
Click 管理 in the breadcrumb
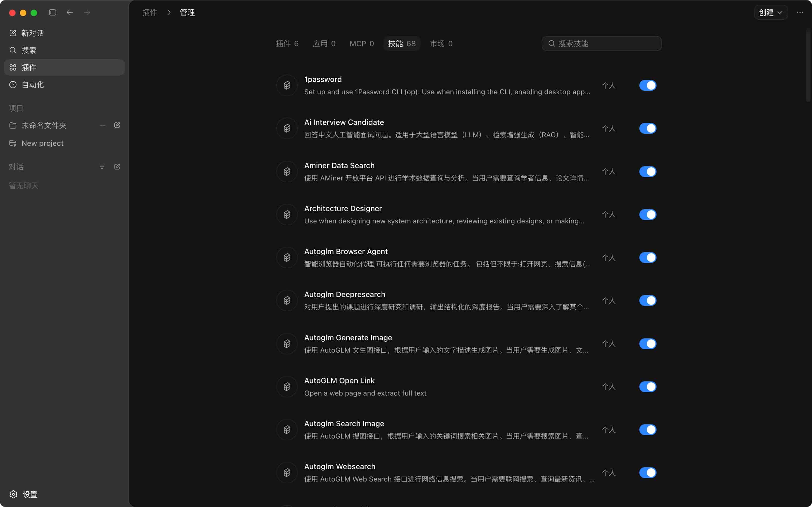(187, 12)
